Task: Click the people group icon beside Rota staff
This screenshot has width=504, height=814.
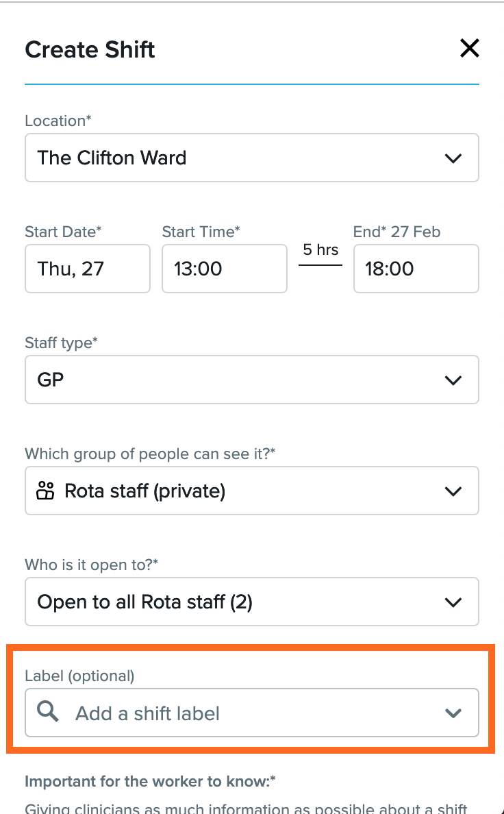Action: pos(45,491)
